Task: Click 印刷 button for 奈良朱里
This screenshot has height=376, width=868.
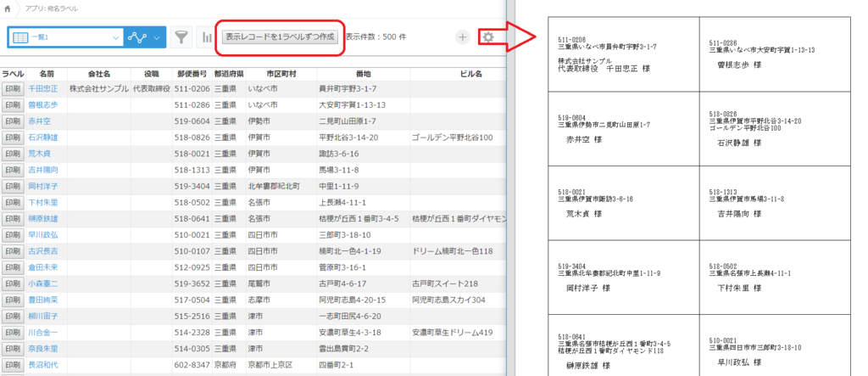Action: pyautogui.click(x=13, y=349)
